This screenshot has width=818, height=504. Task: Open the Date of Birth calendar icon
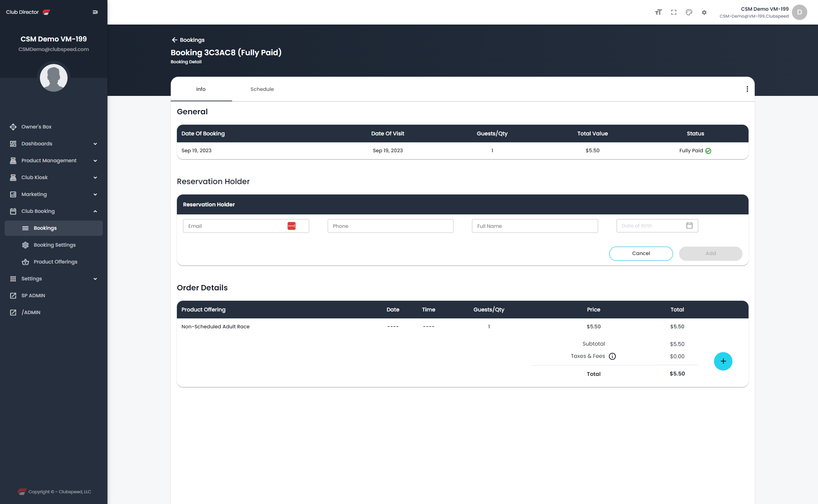pyautogui.click(x=689, y=226)
